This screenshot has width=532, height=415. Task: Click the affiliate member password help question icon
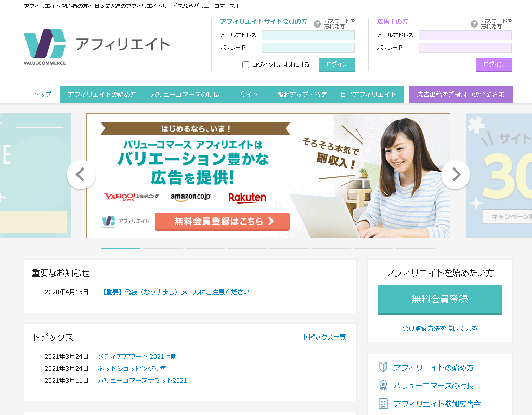click(x=317, y=24)
